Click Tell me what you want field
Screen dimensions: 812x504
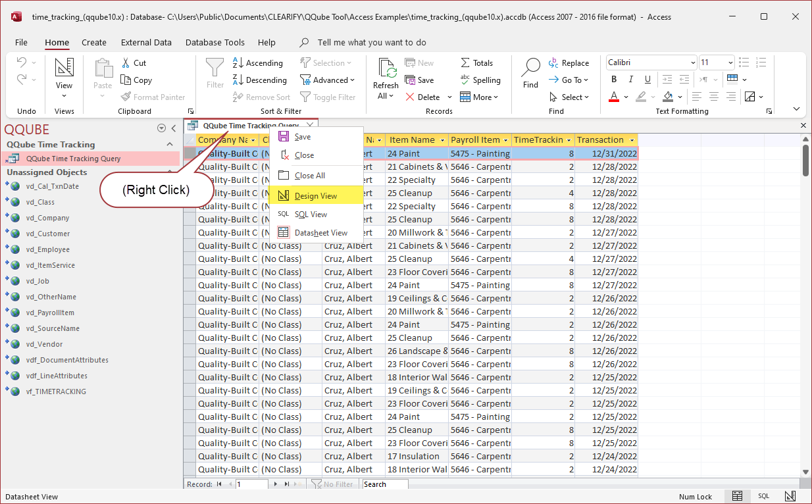pyautogui.click(x=372, y=42)
